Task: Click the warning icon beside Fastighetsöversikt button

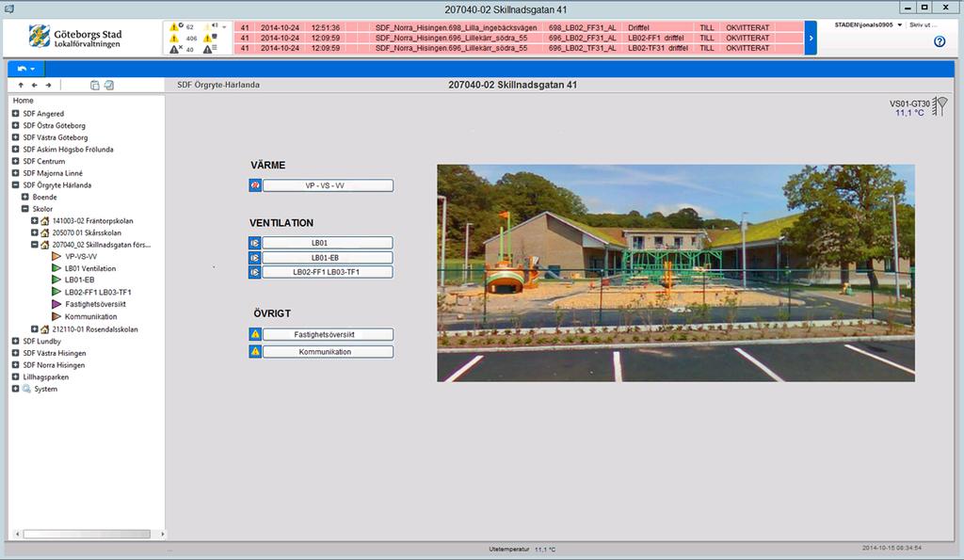Action: coord(255,334)
